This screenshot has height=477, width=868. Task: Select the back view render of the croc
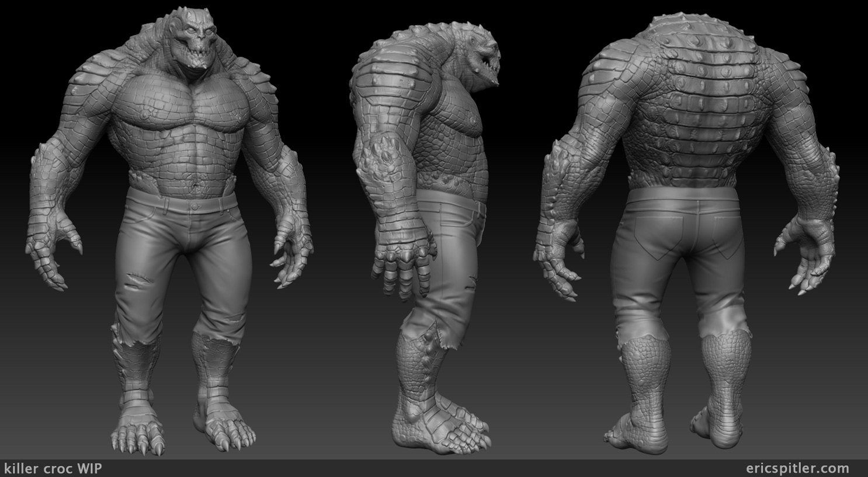tap(686, 233)
